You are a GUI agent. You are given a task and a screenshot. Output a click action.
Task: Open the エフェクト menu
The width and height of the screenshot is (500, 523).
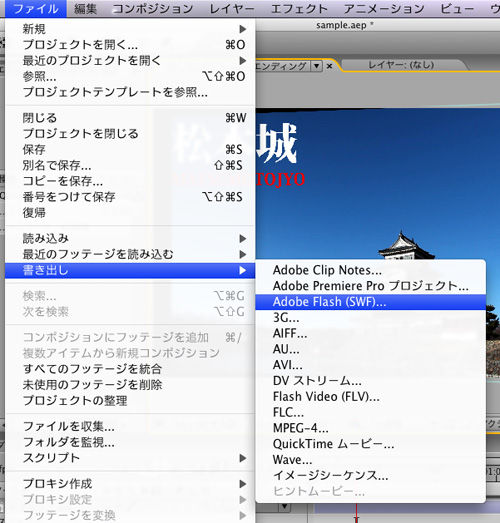299,9
